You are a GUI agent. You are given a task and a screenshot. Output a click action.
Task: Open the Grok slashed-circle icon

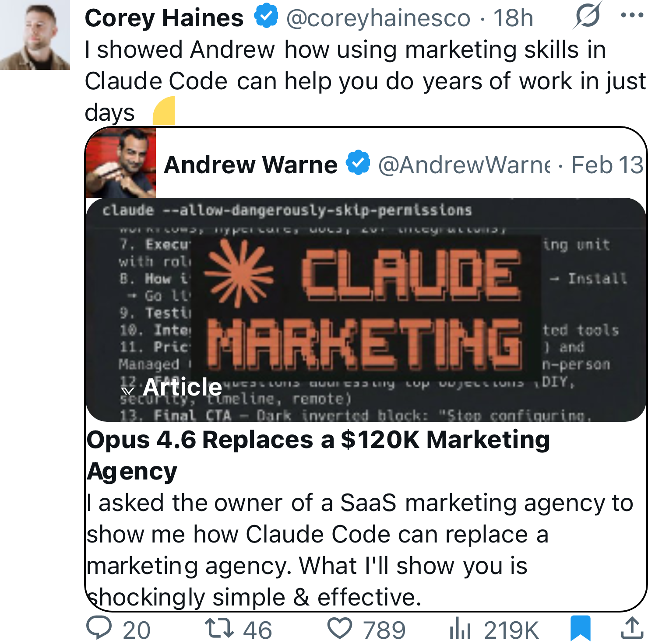click(x=587, y=15)
